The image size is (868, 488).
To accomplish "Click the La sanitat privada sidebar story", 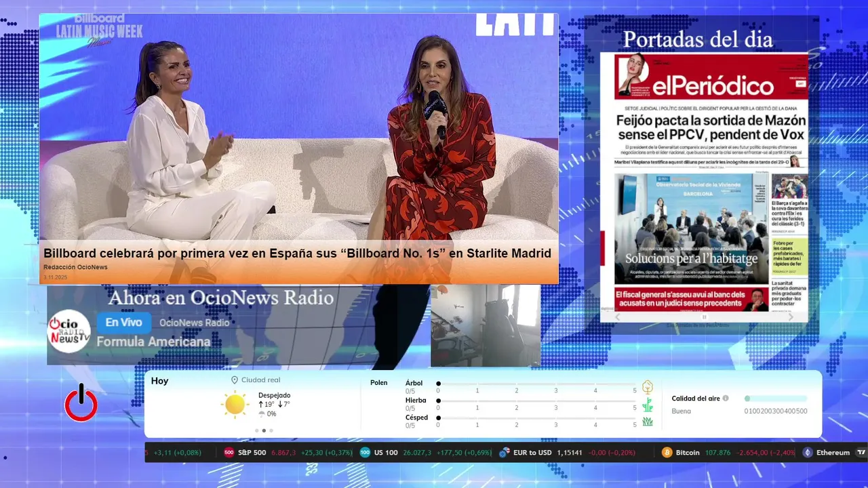I will 789,294.
